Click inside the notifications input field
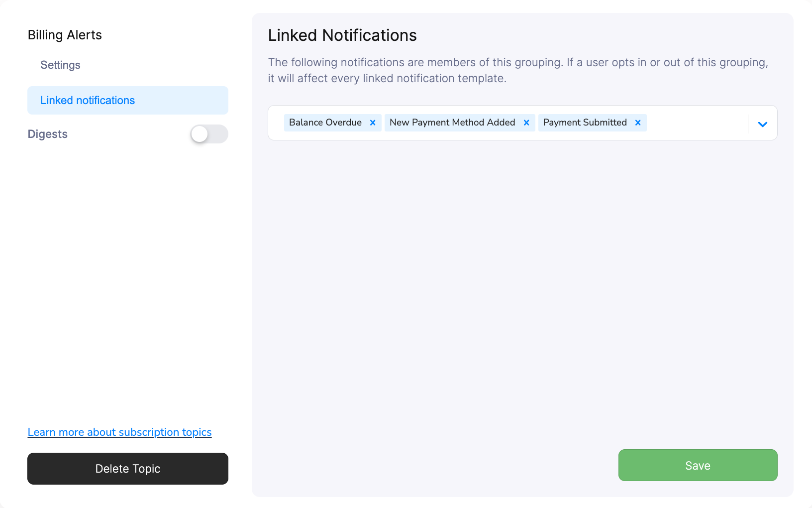Screen dimensions: 812x508 tap(697, 123)
